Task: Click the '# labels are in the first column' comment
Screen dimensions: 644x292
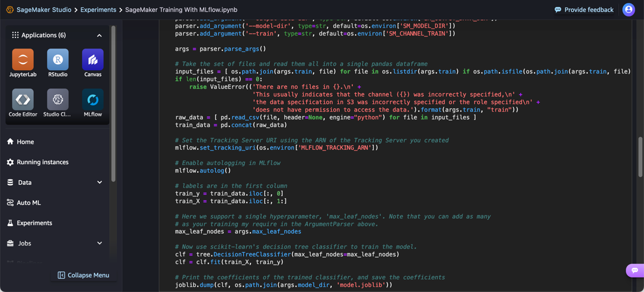Action: 231,186
